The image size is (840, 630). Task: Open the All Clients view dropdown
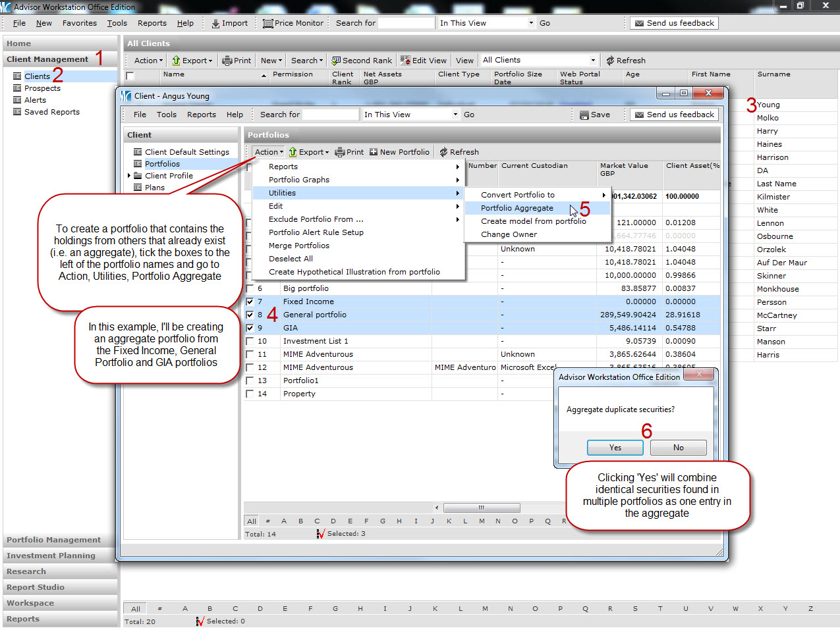coord(593,61)
